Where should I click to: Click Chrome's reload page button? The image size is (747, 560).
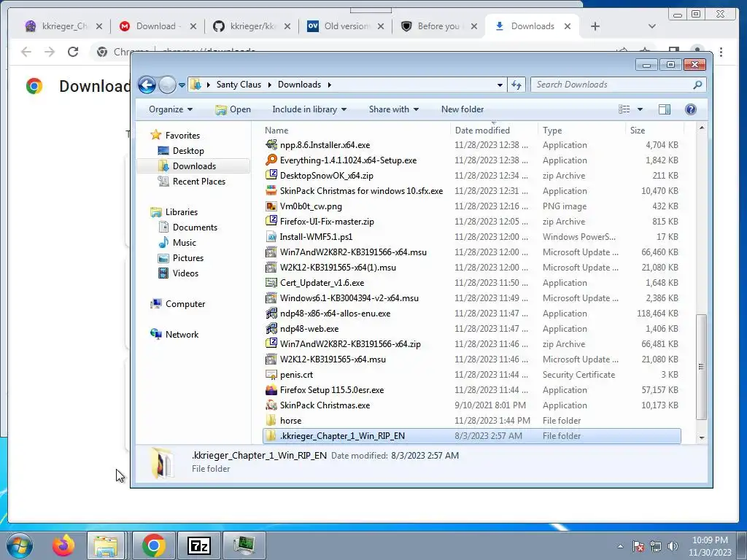(x=73, y=52)
